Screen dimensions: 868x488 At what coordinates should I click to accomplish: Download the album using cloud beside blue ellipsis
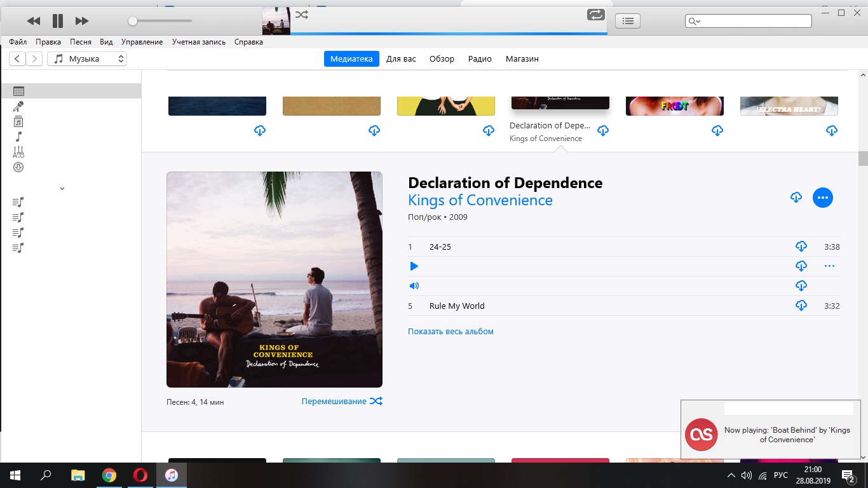796,198
